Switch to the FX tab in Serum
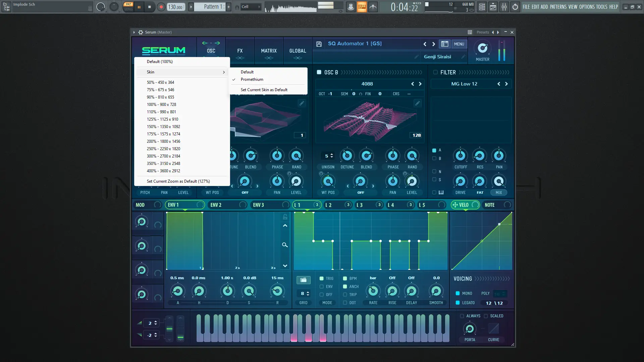 pyautogui.click(x=240, y=51)
